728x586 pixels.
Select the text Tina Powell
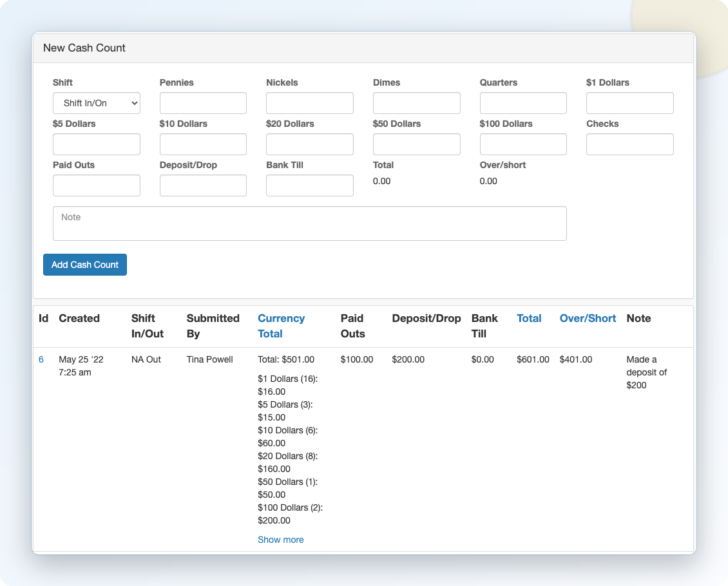coord(209,359)
